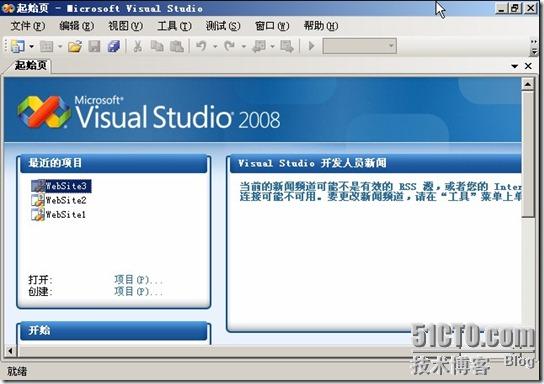Viewport: 544px width, 384px height.
Task: Close the 起始页 tab with X
Action: [x=528, y=66]
